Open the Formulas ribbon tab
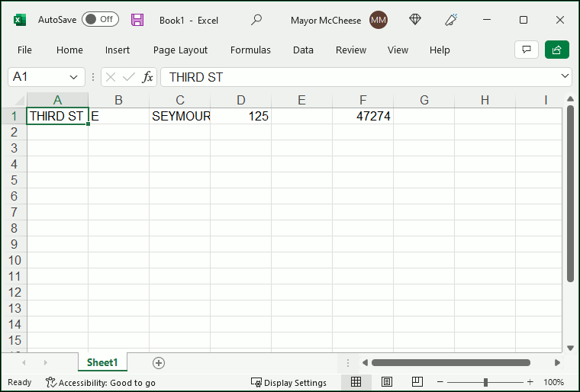Viewport: 580px width, 392px height. (250, 50)
